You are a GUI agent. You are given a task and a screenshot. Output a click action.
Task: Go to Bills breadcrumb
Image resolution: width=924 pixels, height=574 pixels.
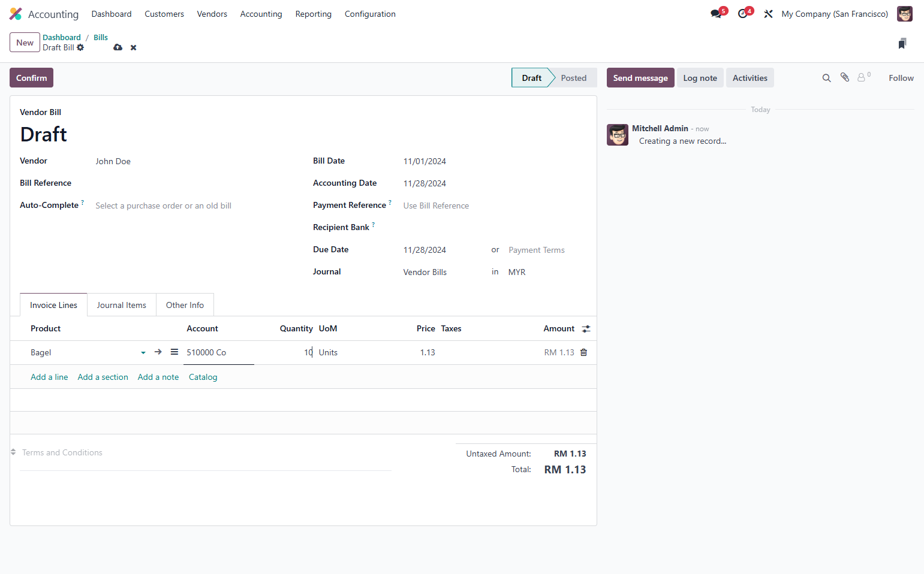point(101,37)
